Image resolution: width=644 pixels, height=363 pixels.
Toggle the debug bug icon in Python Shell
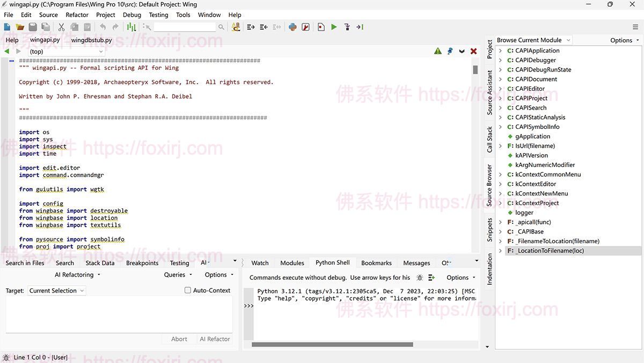click(419, 278)
